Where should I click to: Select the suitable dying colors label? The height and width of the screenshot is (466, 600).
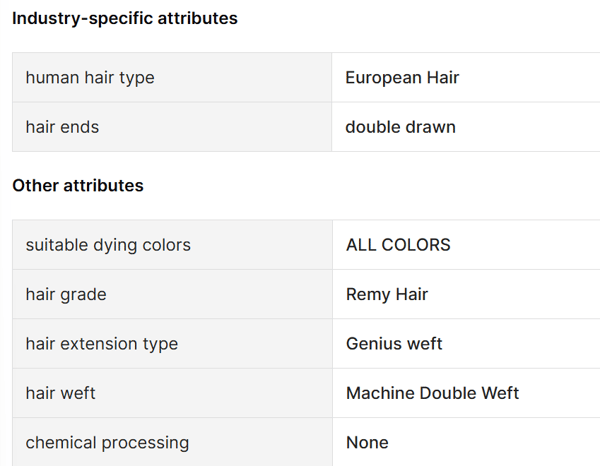tap(108, 245)
